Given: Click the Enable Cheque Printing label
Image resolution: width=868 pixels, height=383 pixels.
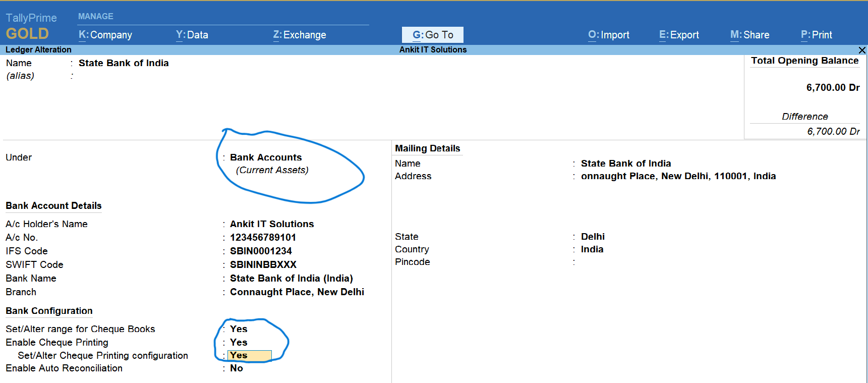Looking at the screenshot, I should (x=57, y=343).
